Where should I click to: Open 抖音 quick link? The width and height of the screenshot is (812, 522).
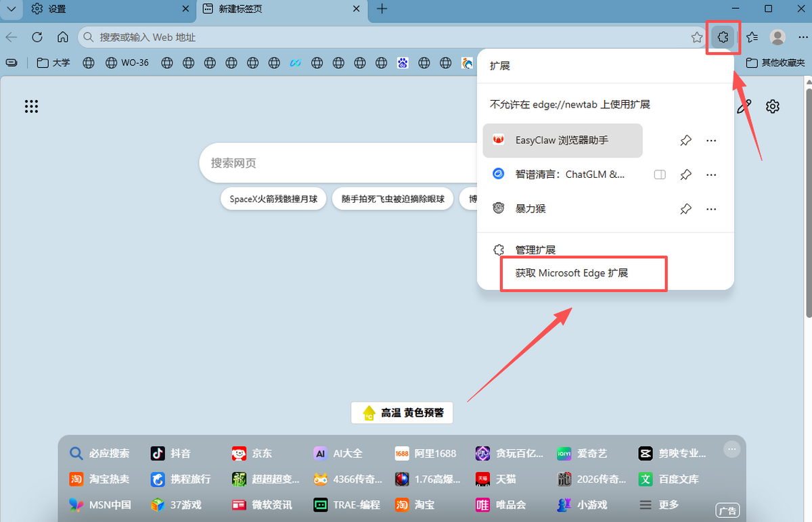pyautogui.click(x=171, y=453)
